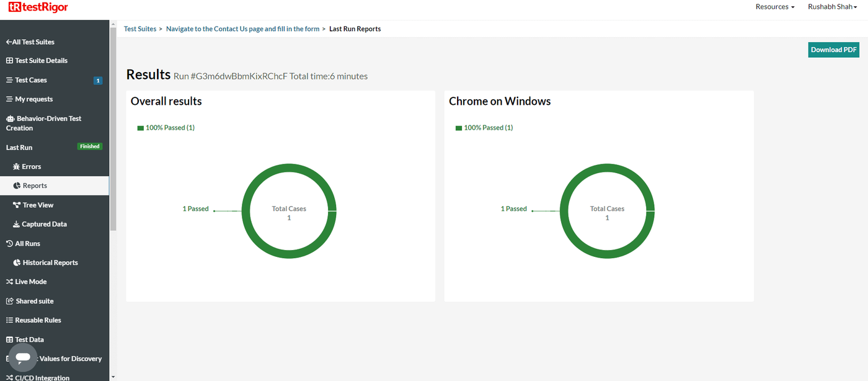Click the Test Cases count badge

pos(97,80)
